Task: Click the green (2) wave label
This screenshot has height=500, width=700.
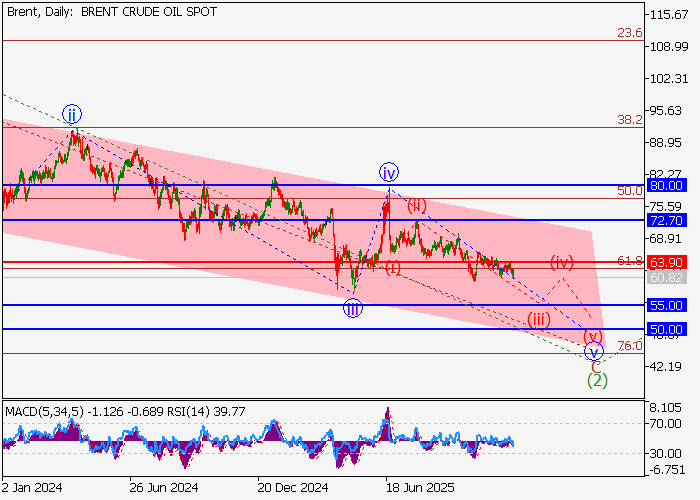Action: click(x=597, y=380)
